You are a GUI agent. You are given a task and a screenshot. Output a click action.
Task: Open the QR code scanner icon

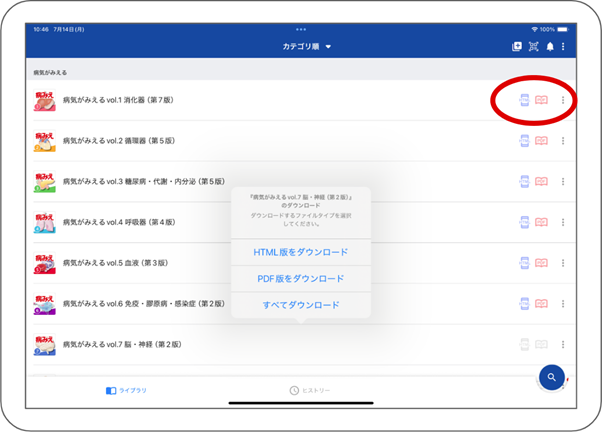click(x=533, y=47)
